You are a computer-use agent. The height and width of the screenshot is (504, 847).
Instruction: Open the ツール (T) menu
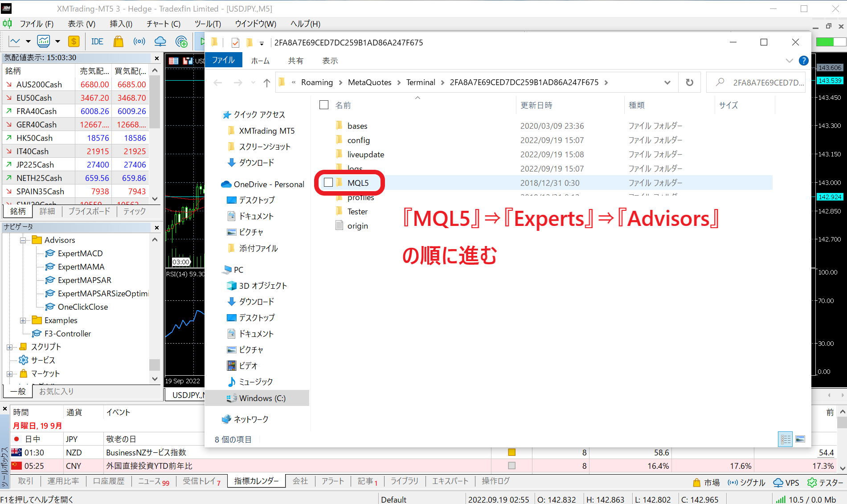pos(208,24)
